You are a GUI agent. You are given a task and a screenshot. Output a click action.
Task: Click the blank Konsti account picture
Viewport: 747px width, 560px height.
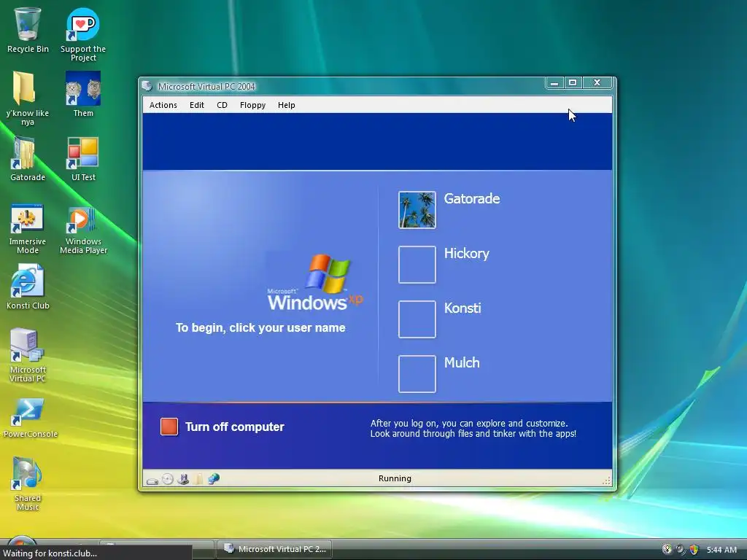(x=417, y=319)
